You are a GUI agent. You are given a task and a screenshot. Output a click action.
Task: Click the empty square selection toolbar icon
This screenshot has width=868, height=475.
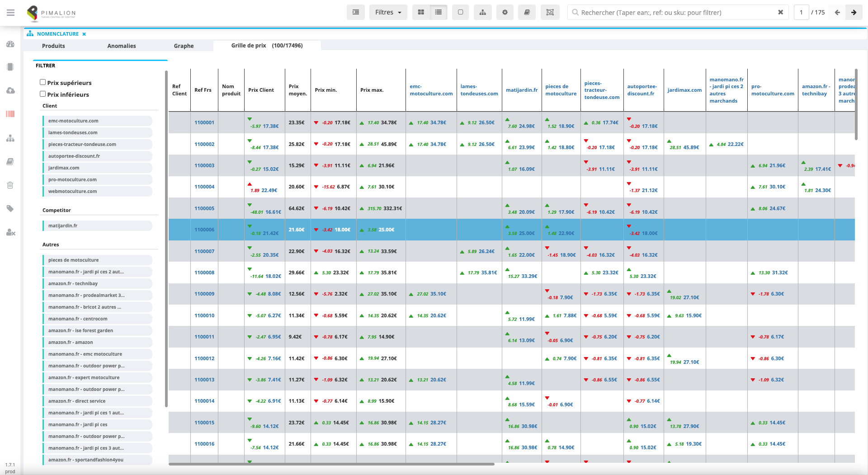(x=460, y=12)
